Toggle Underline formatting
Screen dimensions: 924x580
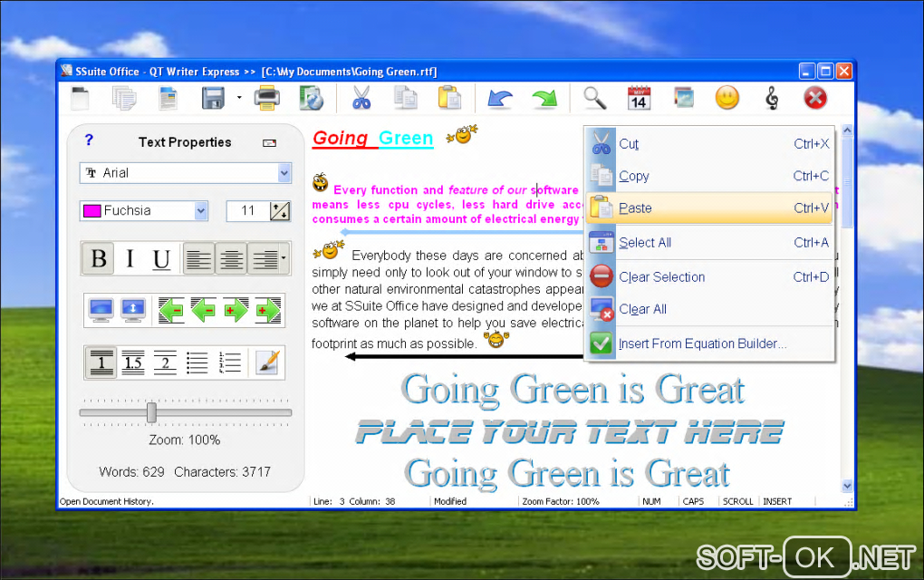[161, 258]
